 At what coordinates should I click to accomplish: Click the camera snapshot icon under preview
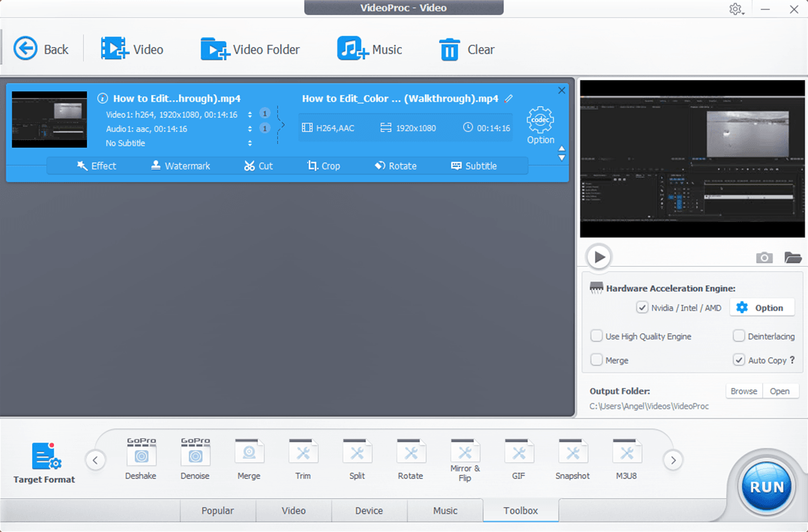coord(764,257)
